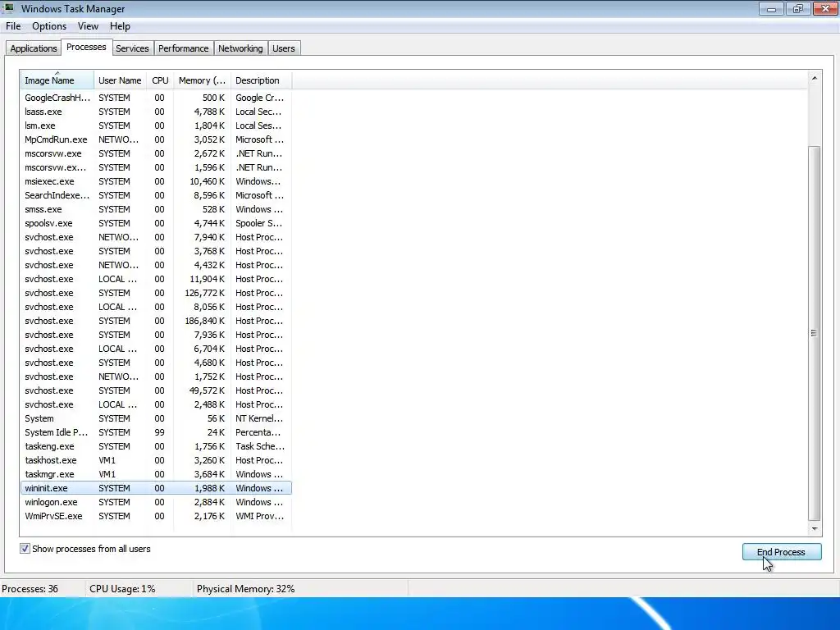840x630 pixels.
Task: Open the File menu
Action: (13, 26)
